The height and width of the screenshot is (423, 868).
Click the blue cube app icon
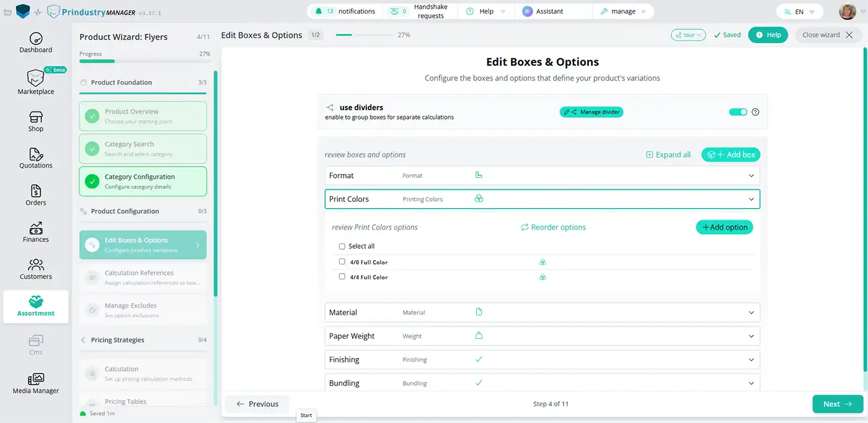[x=23, y=11]
